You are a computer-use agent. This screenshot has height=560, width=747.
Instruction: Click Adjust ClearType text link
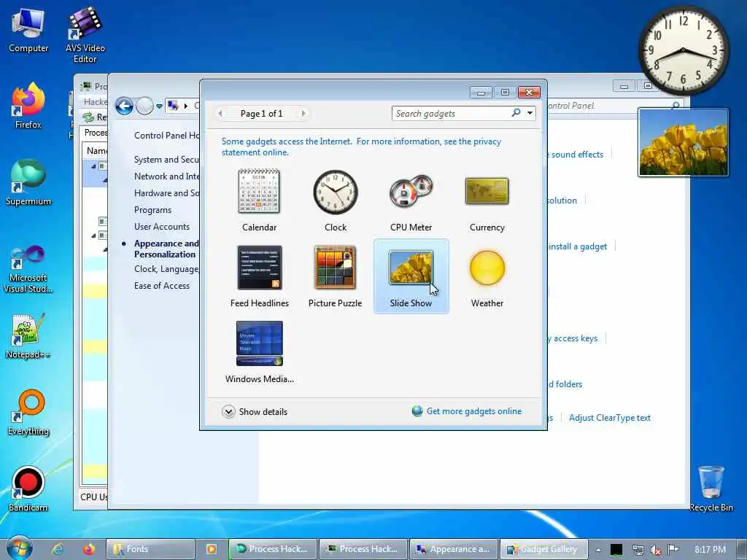[609, 418]
